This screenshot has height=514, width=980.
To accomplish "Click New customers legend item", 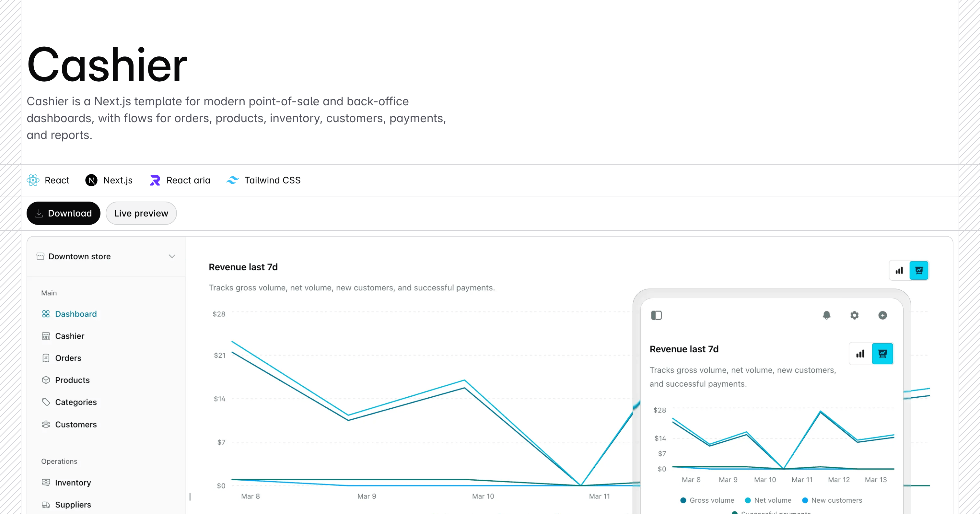I will click(x=832, y=500).
